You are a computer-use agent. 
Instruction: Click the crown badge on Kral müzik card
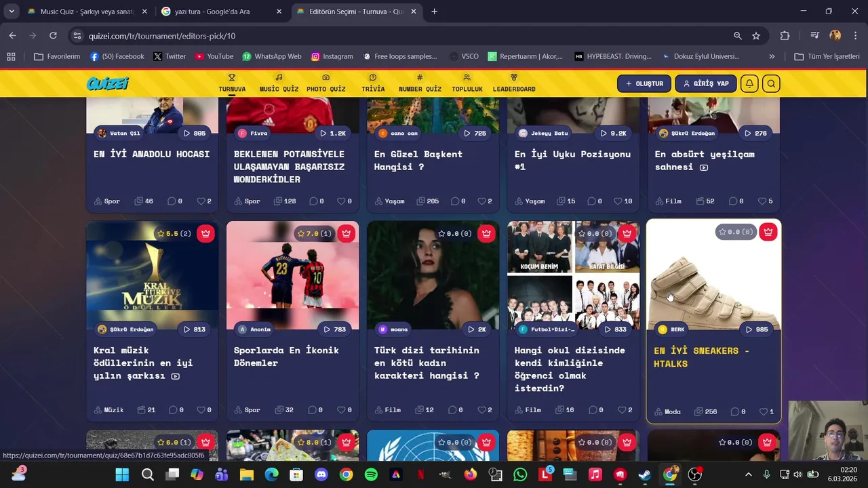(205, 233)
